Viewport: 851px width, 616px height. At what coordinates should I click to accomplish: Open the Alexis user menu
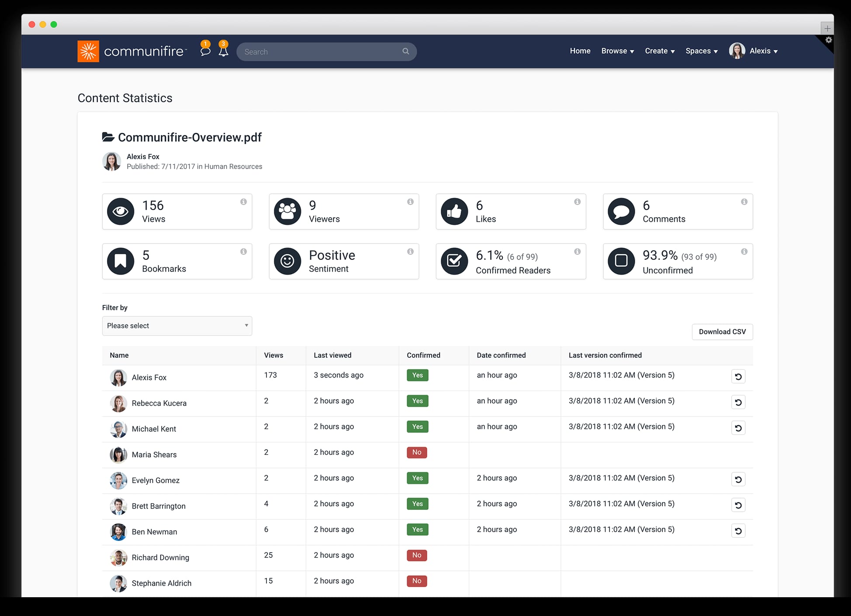(x=764, y=51)
